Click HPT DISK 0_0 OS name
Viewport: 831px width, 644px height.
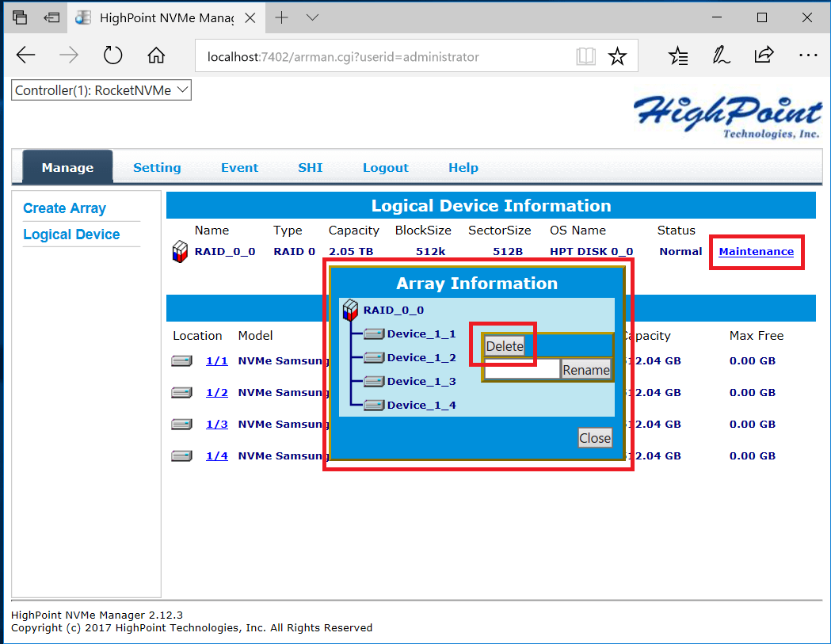pyautogui.click(x=592, y=252)
